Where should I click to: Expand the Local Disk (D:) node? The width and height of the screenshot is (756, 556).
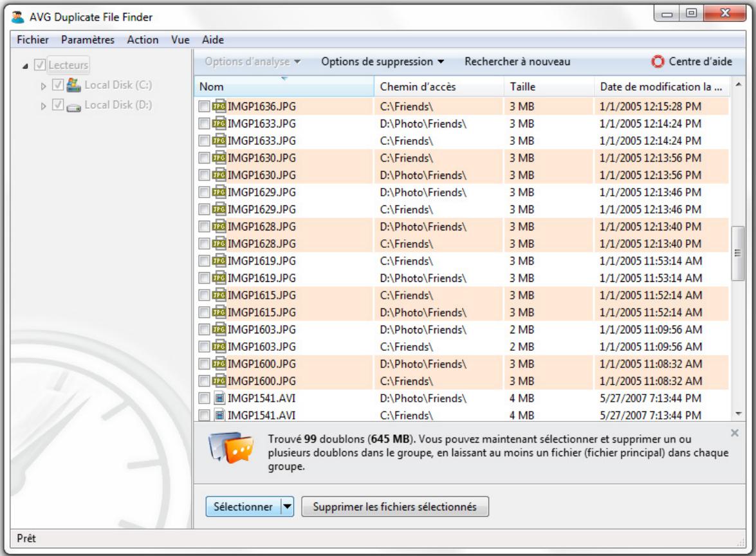43,106
